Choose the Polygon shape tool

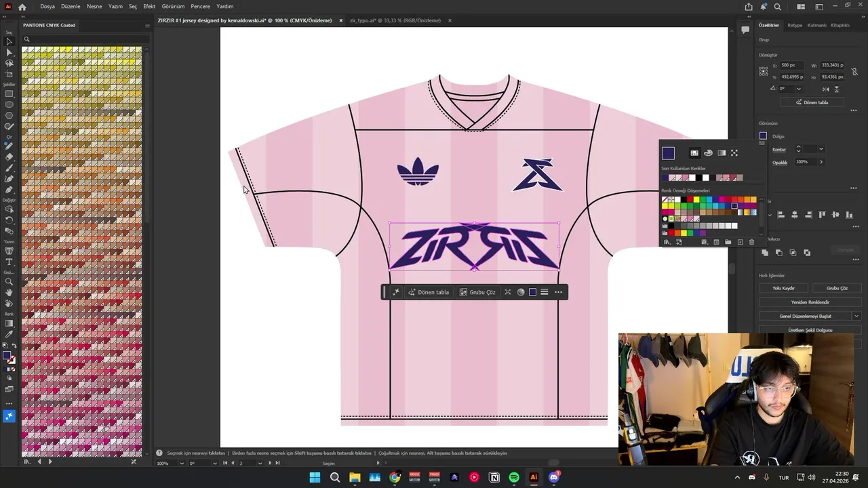(9, 116)
